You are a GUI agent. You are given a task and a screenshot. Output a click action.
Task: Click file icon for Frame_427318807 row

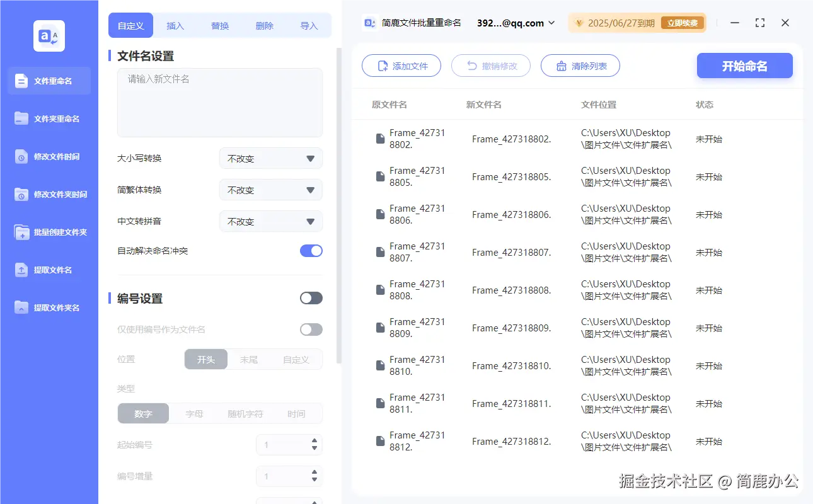(x=380, y=252)
